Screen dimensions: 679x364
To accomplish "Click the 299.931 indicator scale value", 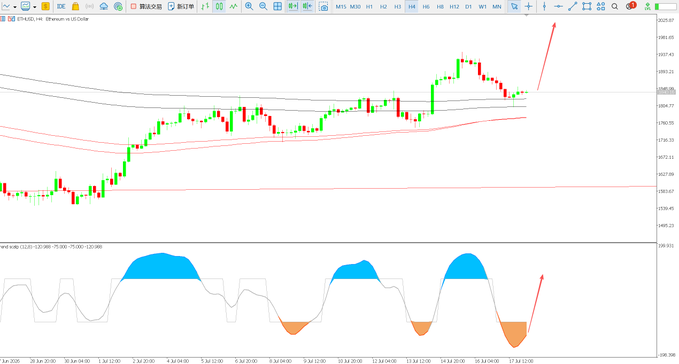I will click(x=666, y=246).
